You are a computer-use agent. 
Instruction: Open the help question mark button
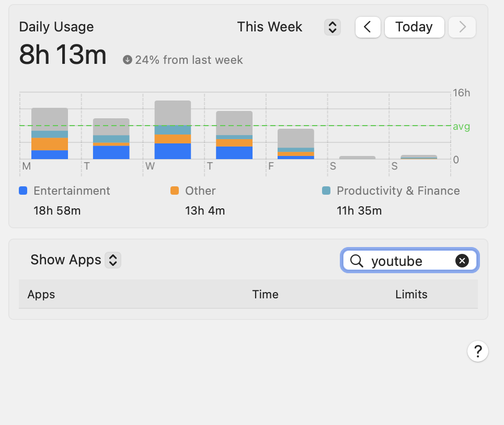(x=478, y=351)
